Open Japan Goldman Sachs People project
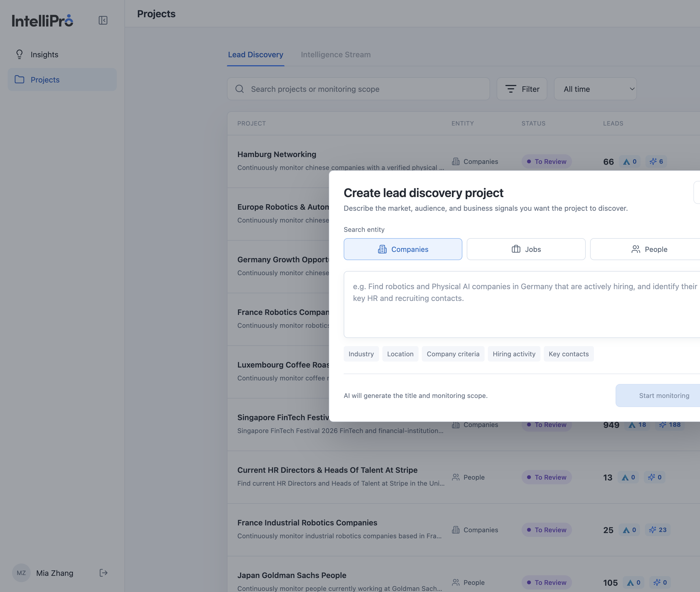 click(x=292, y=575)
